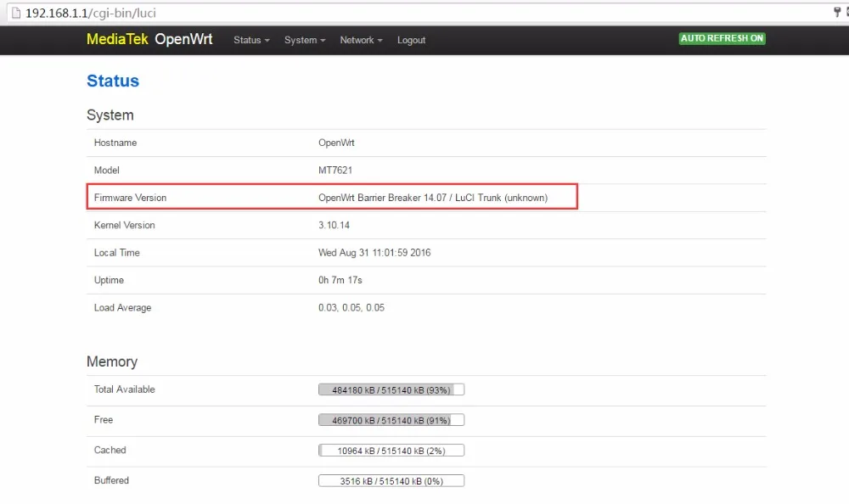
Task: Click the page icon in the address bar
Action: 15,13
